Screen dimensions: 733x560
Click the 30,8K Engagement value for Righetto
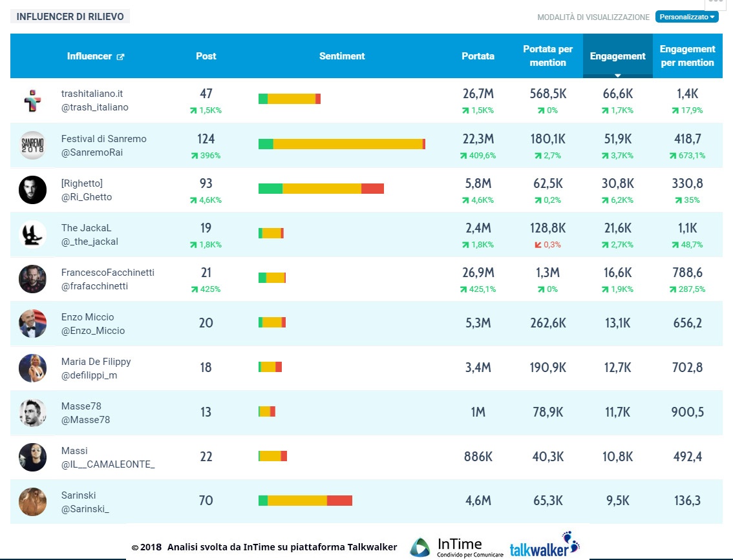click(x=617, y=183)
